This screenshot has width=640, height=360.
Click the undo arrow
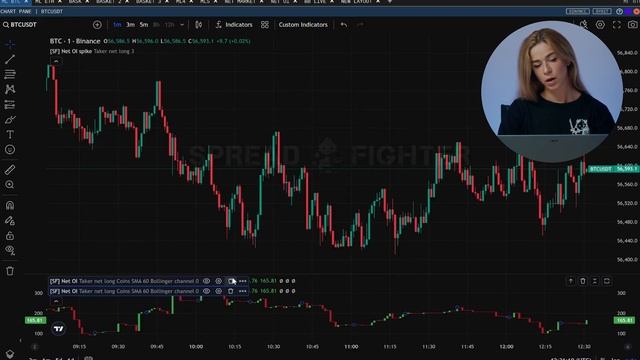[x=344, y=25]
